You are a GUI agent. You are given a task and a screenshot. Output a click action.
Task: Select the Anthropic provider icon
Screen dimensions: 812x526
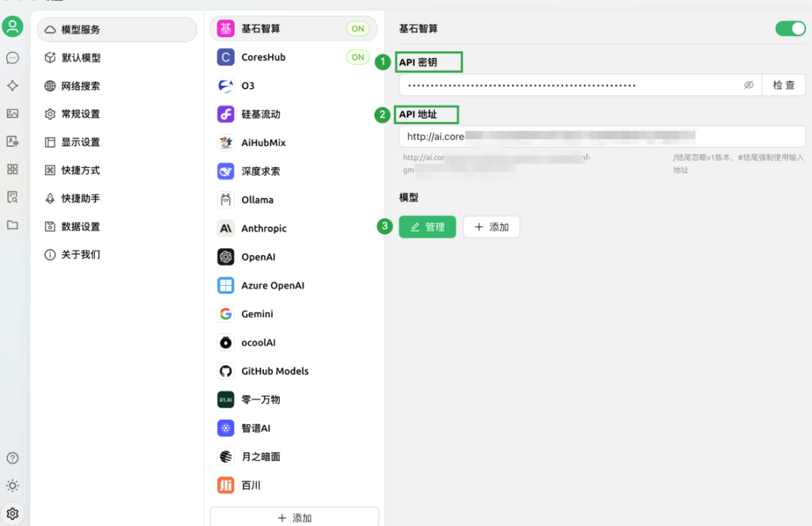[x=226, y=228]
